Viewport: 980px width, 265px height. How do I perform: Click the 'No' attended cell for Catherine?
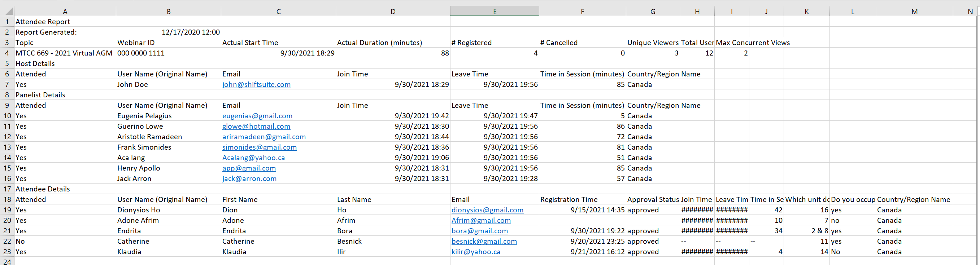[x=65, y=241]
